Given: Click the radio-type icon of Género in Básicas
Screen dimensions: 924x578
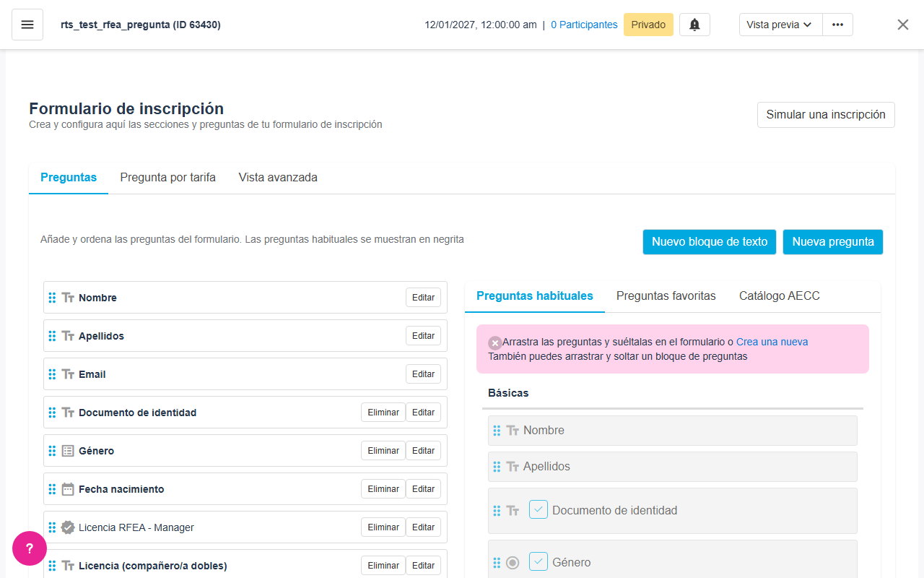Looking at the screenshot, I should (x=513, y=563).
